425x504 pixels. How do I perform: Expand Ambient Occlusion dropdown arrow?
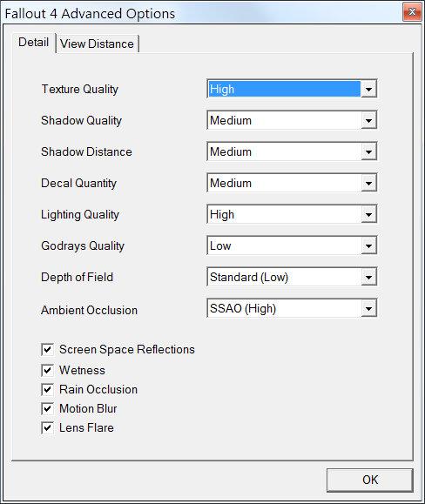coord(368,308)
